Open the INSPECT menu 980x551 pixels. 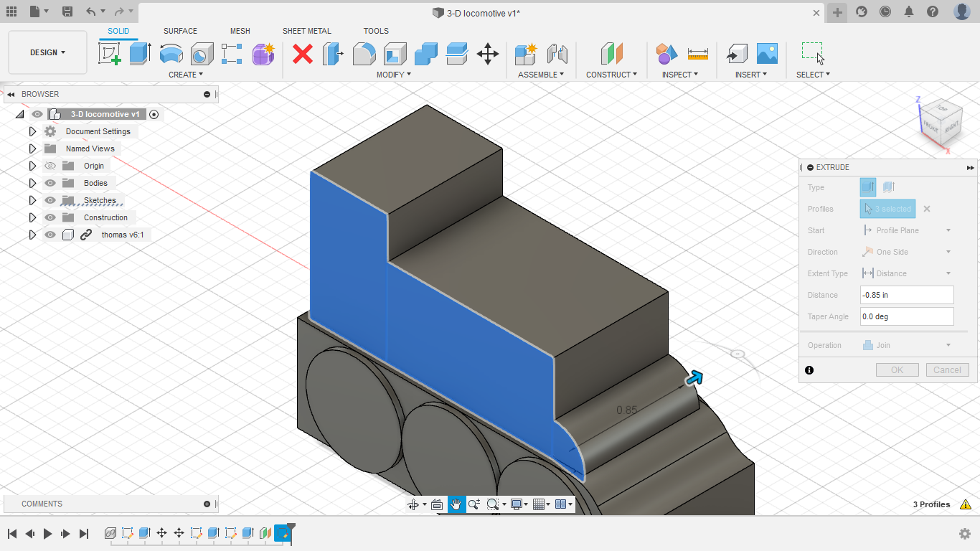pyautogui.click(x=680, y=75)
